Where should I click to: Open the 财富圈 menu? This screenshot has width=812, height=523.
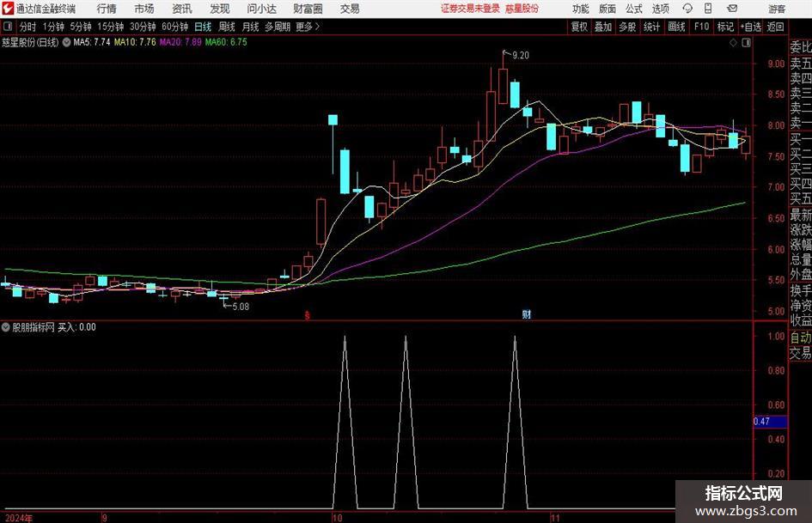coord(308,9)
